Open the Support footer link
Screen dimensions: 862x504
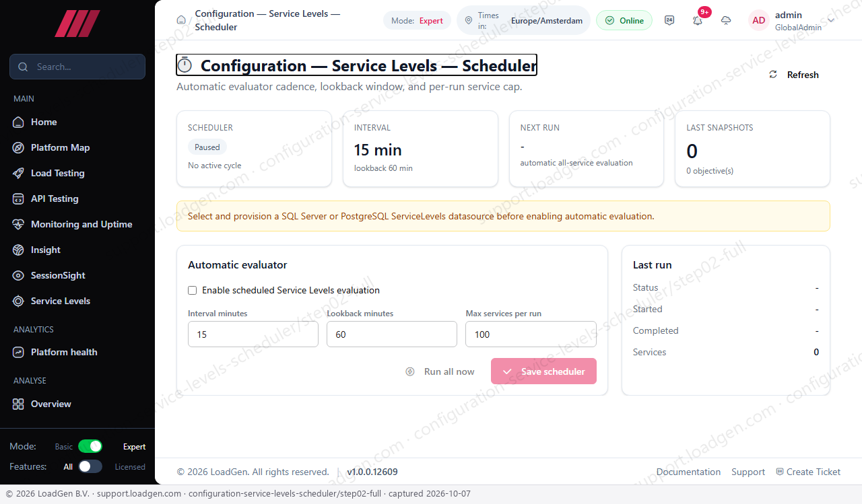(748, 472)
